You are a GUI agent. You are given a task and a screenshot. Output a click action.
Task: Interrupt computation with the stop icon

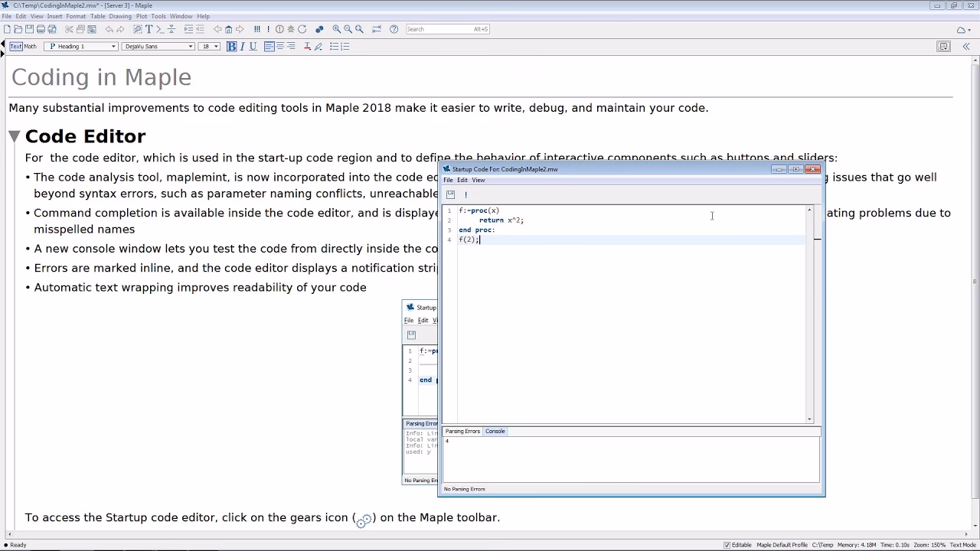point(279,29)
